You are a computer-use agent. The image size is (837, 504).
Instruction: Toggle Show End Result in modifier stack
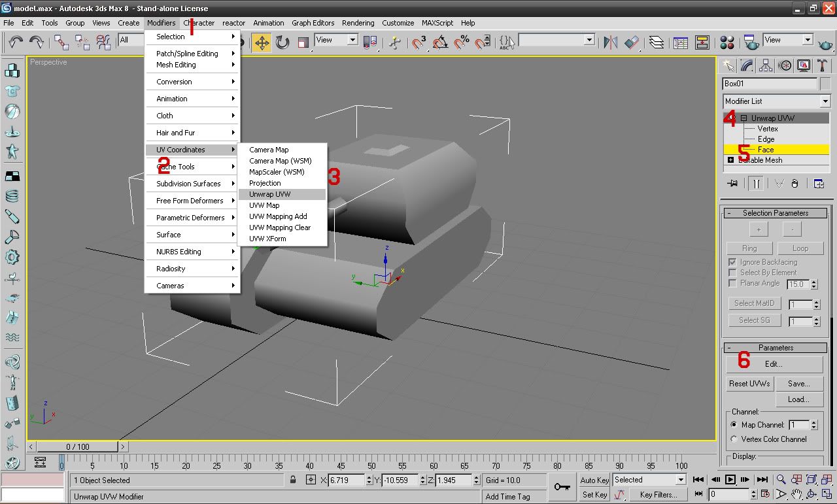click(x=756, y=184)
